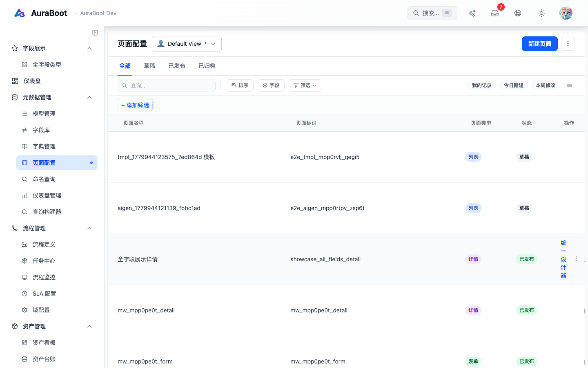
Task: Click the SLA 配置 clock icon
Action: tap(24, 294)
